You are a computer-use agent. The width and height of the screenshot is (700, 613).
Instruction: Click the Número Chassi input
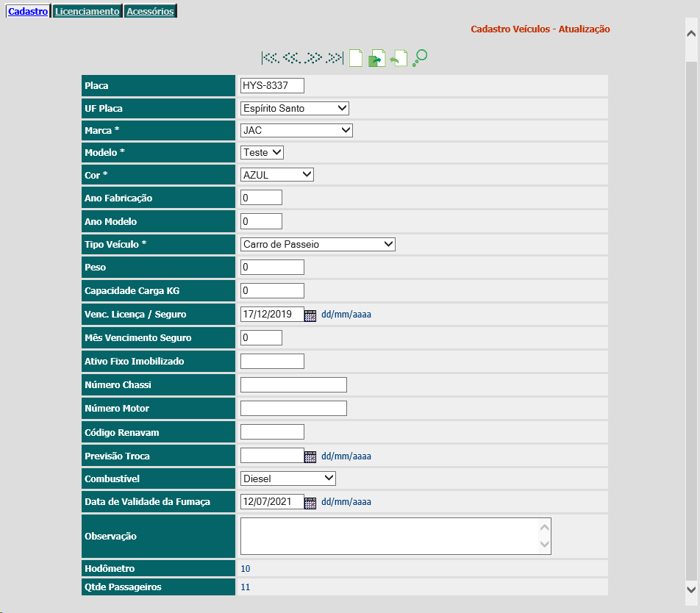click(293, 385)
